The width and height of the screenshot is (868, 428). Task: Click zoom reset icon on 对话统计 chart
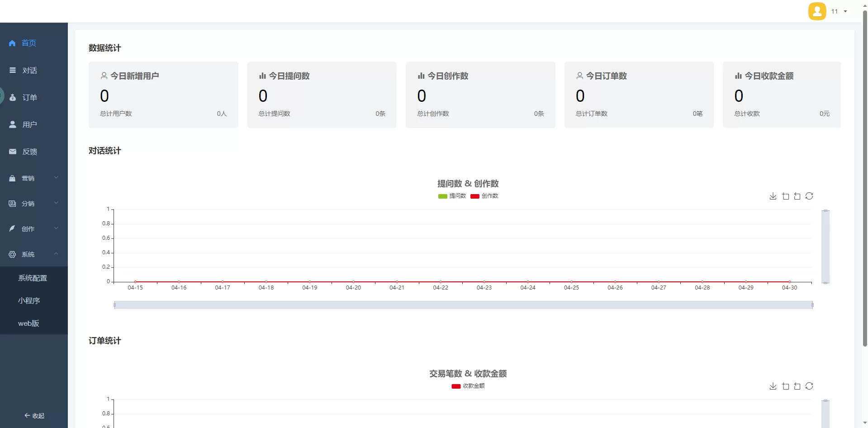[797, 196]
